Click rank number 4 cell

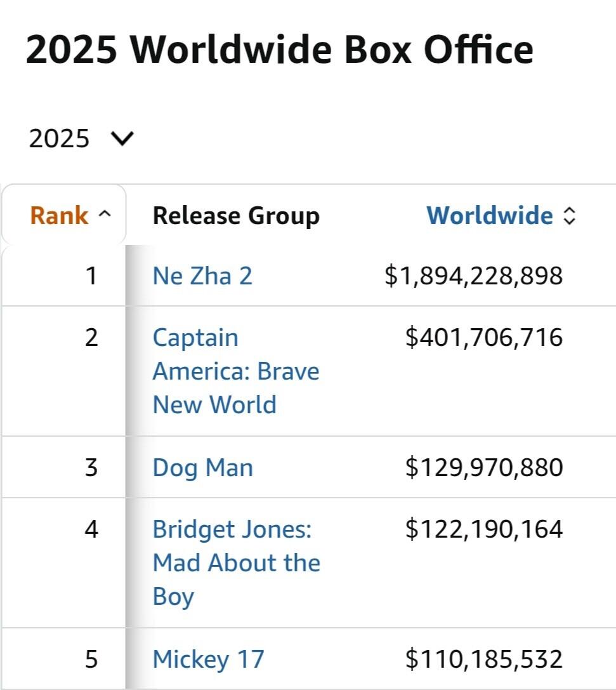[x=91, y=529]
